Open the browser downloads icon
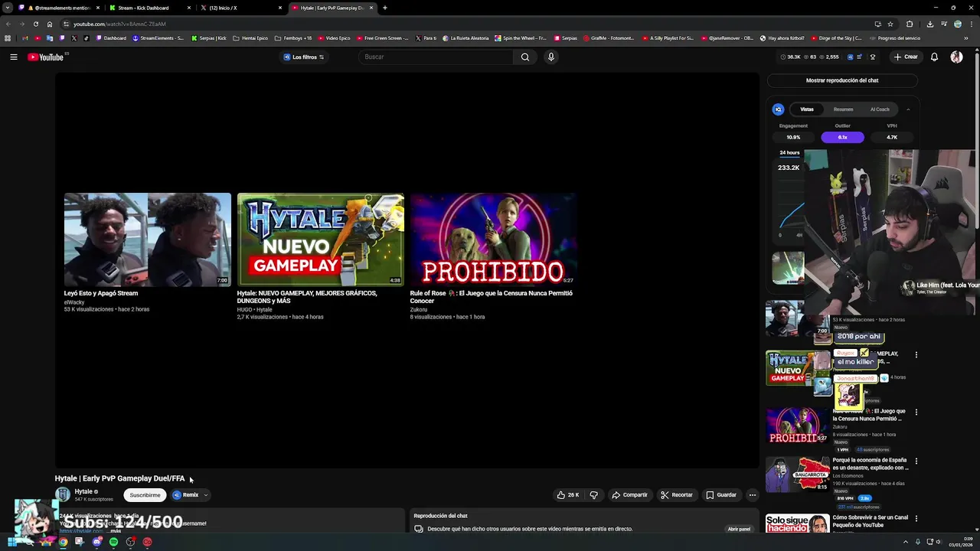This screenshot has height=551, width=980. (x=929, y=24)
